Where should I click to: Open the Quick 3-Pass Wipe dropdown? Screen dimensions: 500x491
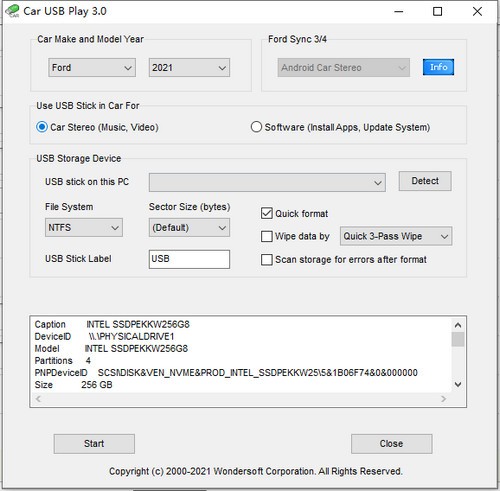point(396,236)
